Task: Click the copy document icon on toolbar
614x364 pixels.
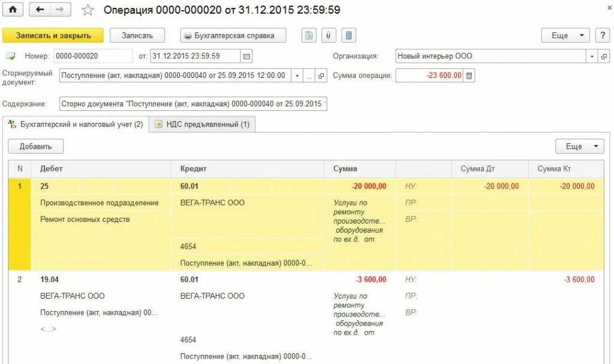Action: point(308,35)
